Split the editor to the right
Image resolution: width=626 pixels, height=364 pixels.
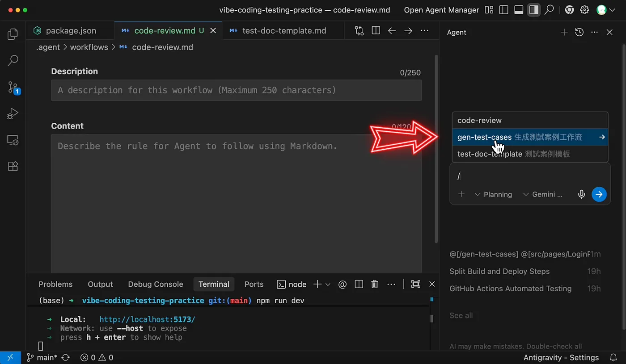(x=376, y=31)
